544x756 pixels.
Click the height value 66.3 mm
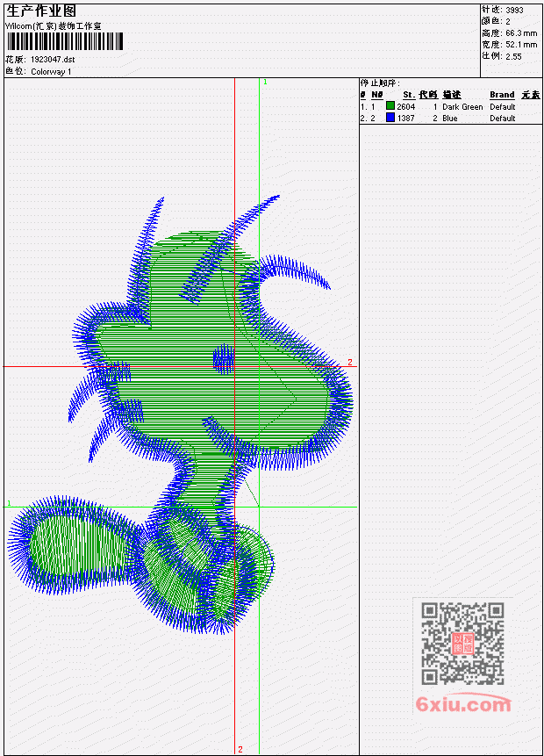521,32
